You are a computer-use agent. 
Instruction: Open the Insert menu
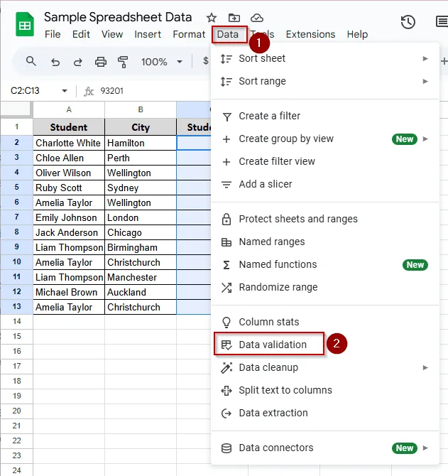[148, 34]
